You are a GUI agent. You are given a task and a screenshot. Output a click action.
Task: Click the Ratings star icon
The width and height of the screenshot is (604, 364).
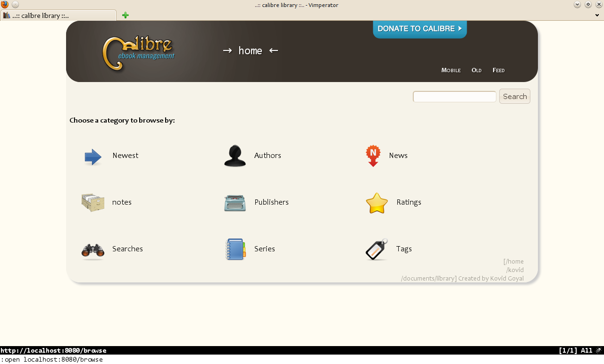click(x=377, y=203)
